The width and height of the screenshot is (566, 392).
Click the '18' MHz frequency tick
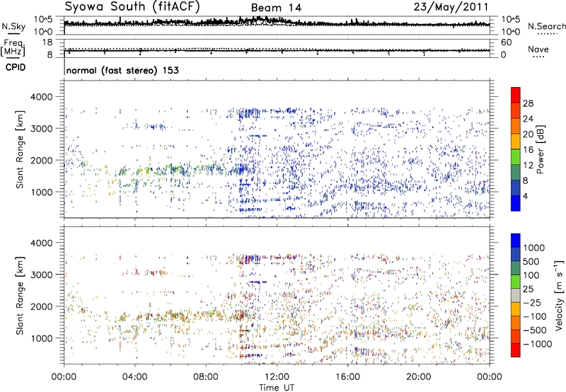(x=47, y=42)
